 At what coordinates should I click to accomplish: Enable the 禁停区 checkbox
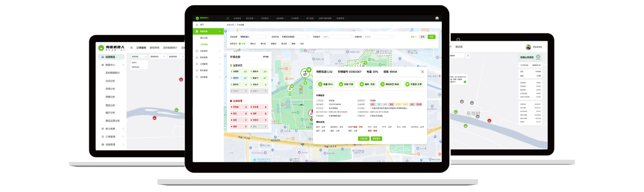269,44
